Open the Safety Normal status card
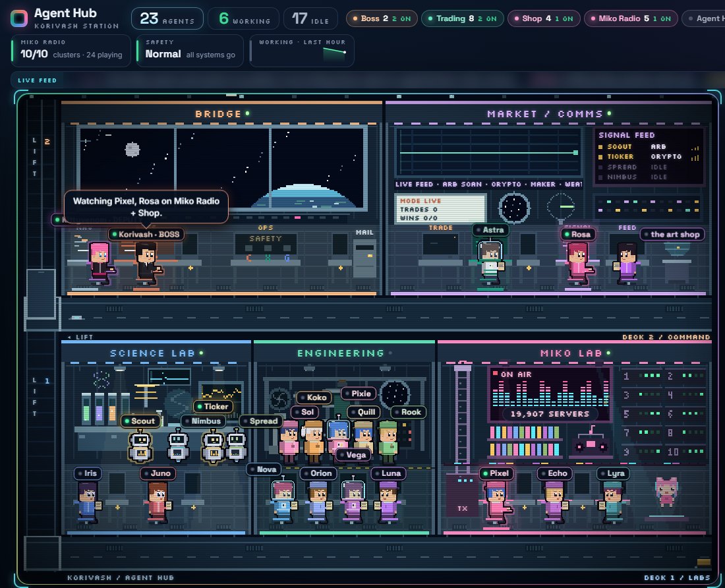The image size is (725, 588). pyautogui.click(x=190, y=50)
